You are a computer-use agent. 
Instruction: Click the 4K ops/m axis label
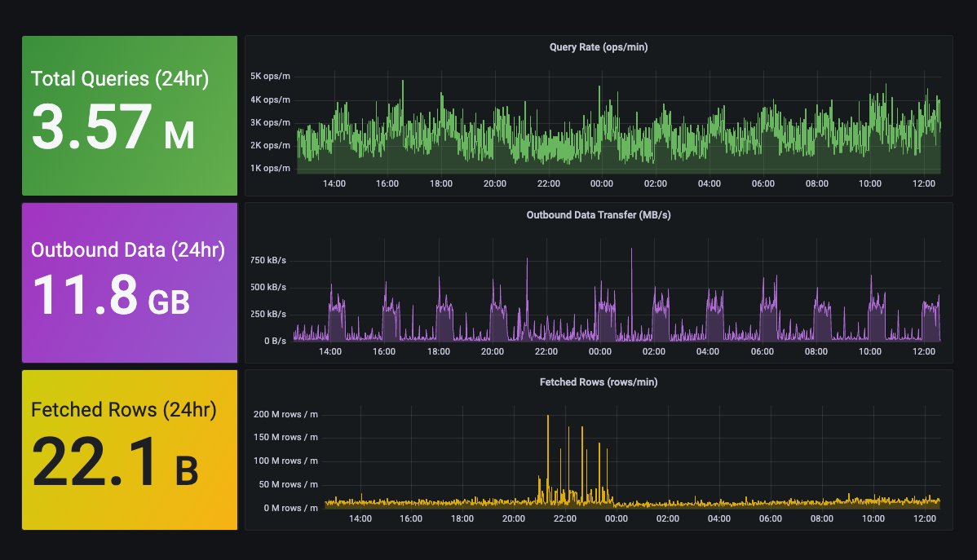coord(270,99)
